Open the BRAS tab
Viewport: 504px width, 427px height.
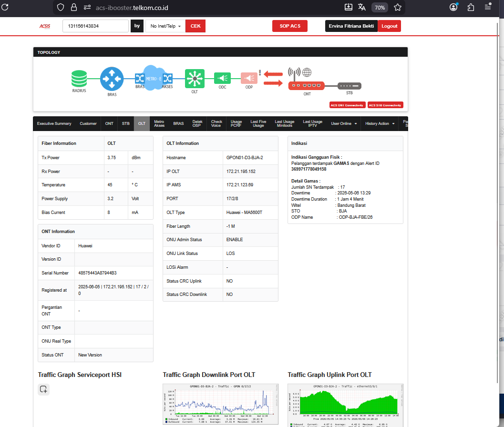click(x=178, y=124)
